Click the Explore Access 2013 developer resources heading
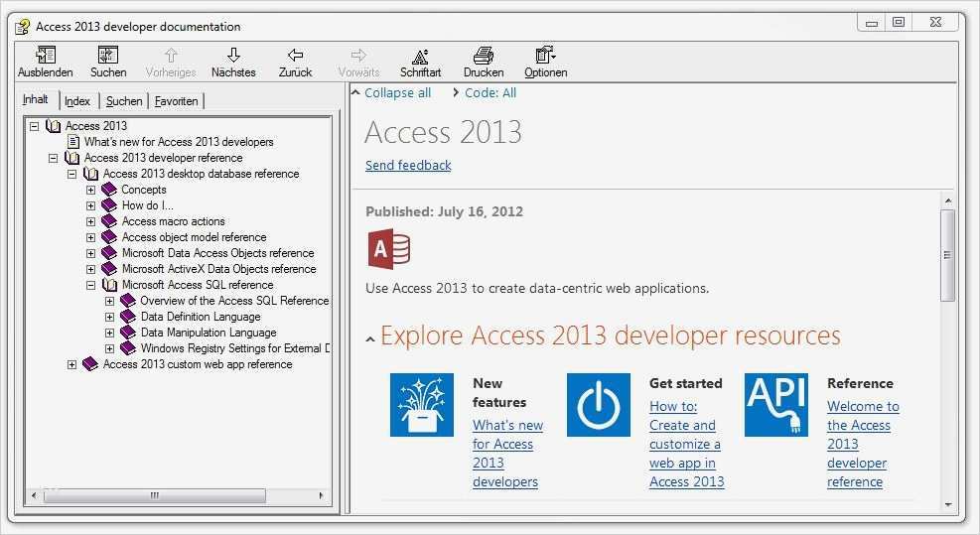Viewport: 980px width, 535px height. pos(610,335)
